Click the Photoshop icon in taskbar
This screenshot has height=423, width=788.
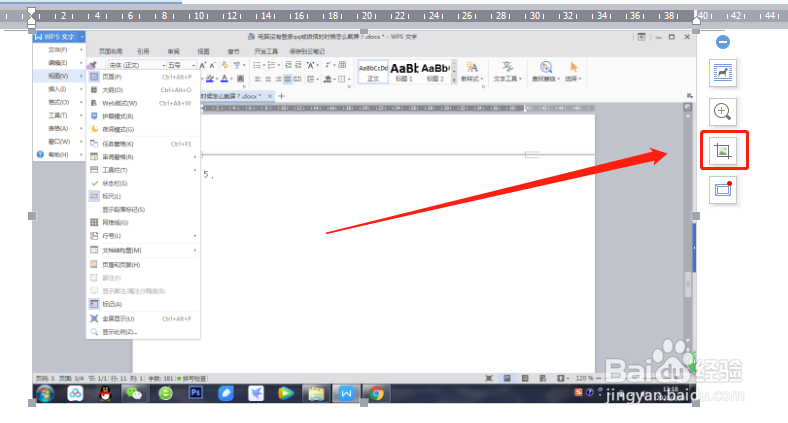(195, 393)
